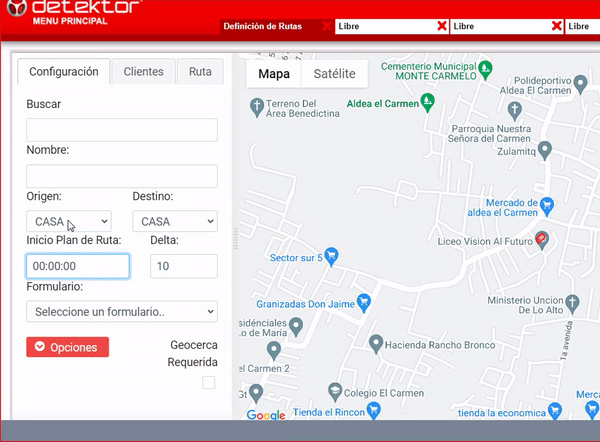Click the Zulamitq location marker
The height and width of the screenshot is (442, 600).
pyautogui.click(x=545, y=150)
